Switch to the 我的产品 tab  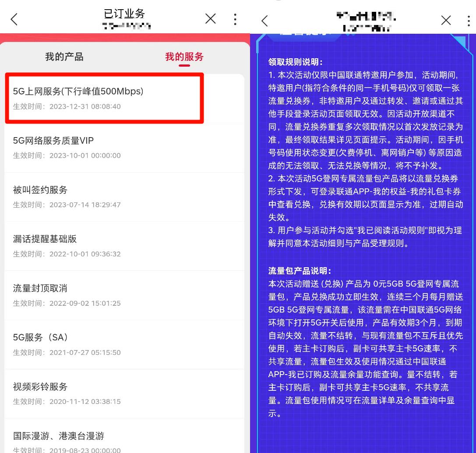pyautogui.click(x=64, y=57)
